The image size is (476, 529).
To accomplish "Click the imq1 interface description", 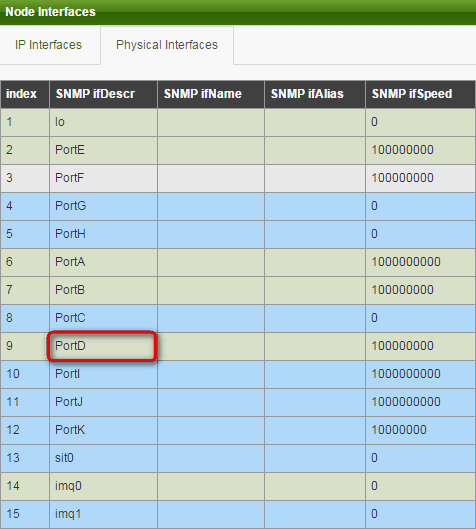I will point(68,514).
